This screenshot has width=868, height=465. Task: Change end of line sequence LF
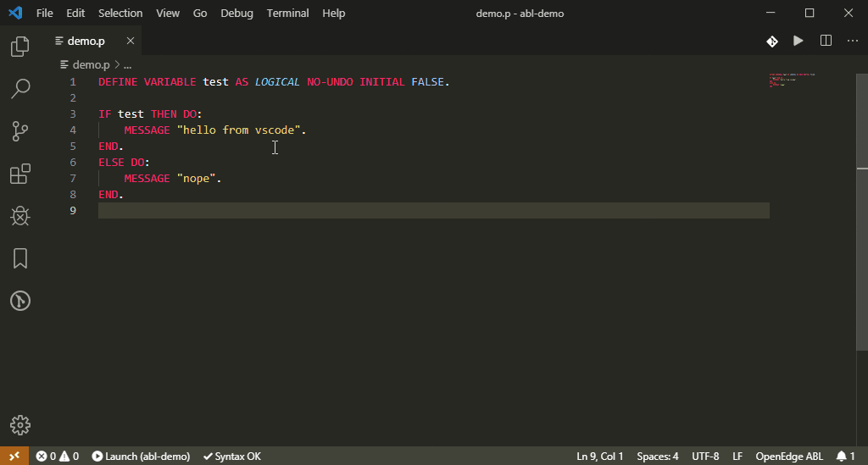click(737, 457)
